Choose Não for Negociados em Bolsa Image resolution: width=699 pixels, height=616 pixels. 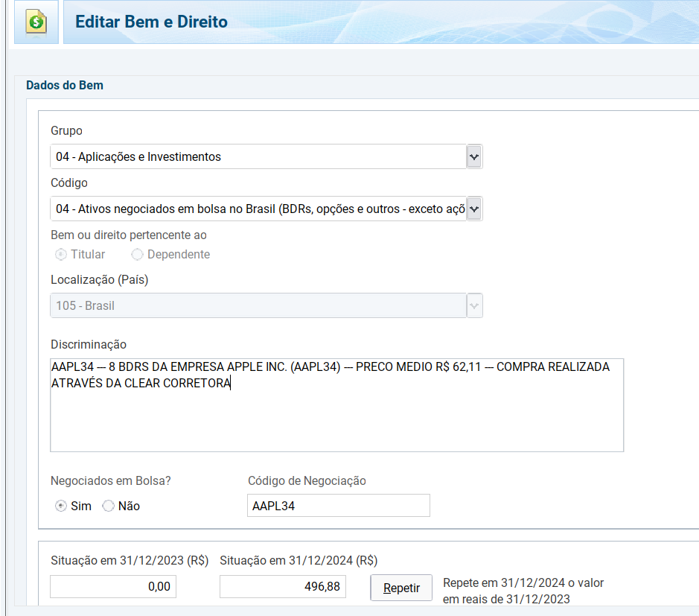[x=109, y=506]
